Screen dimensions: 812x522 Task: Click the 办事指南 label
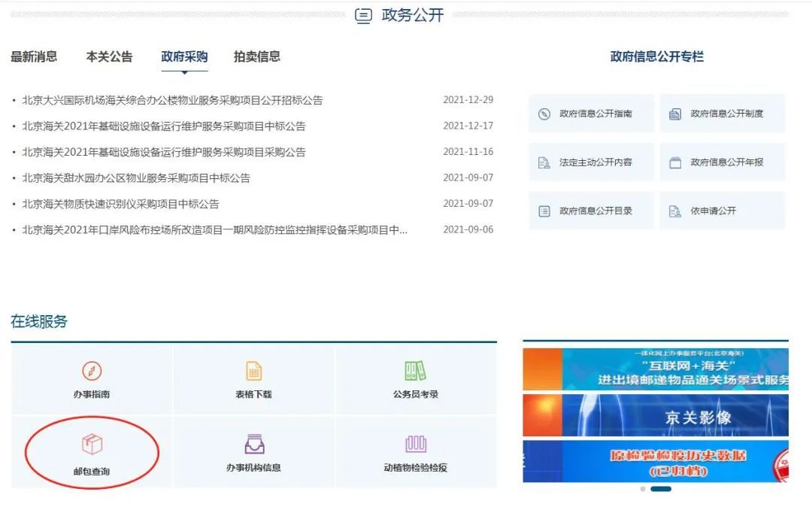(x=92, y=394)
